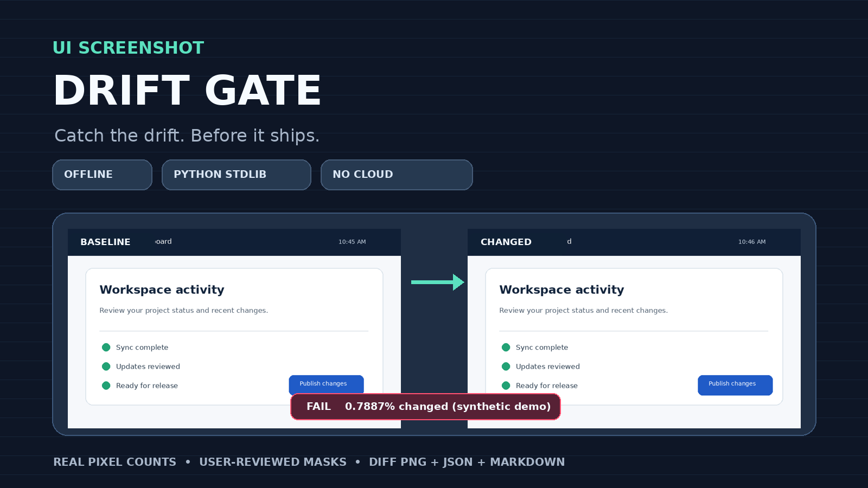Click the green dot beside BASELINE Updates reviewed

(x=106, y=367)
